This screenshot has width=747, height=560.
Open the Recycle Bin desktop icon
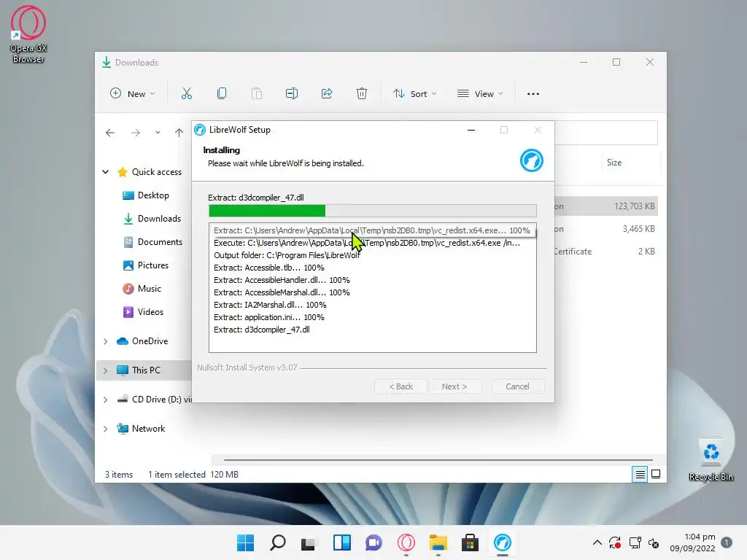[x=711, y=460]
